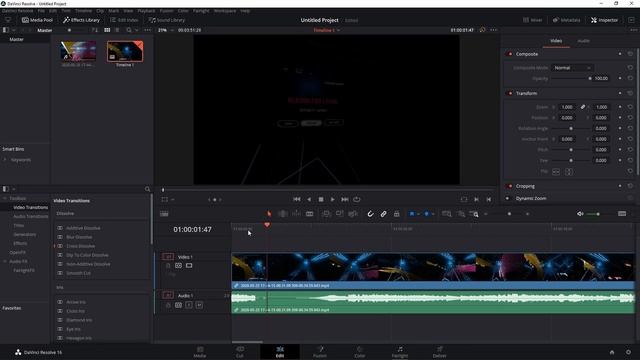Image resolution: width=640 pixels, height=360 pixels.
Task: Switch Media Pool to thumbnail view
Action: tap(107, 30)
